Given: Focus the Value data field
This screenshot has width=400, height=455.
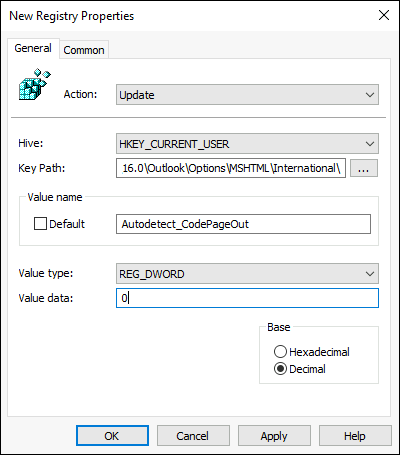Looking at the screenshot, I should tap(247, 298).
